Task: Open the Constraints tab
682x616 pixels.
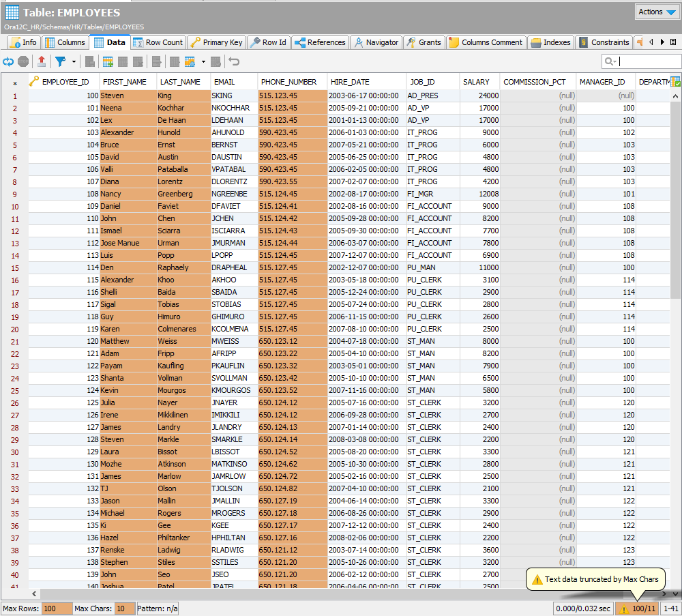Action: click(x=604, y=42)
